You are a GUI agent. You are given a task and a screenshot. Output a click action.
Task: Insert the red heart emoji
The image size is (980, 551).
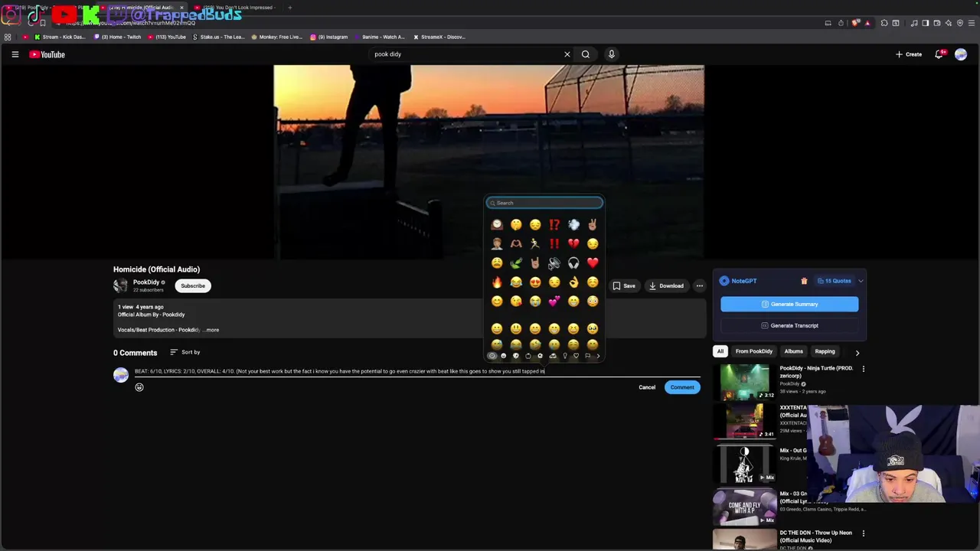[593, 262]
